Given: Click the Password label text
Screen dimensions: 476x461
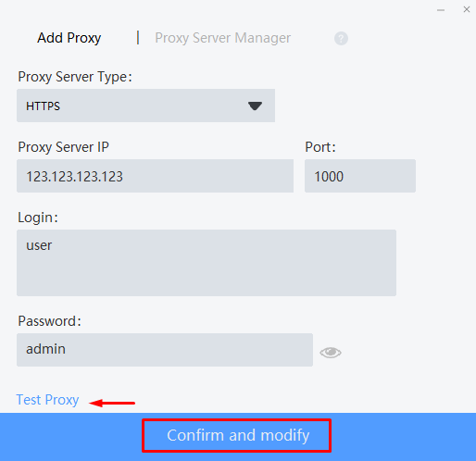Looking at the screenshot, I should (49, 321).
